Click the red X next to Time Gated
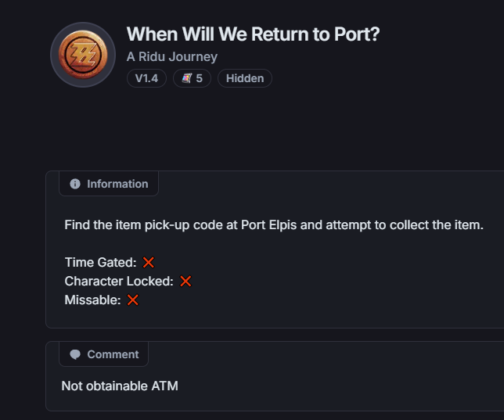Viewport: 504px width, 420px height. click(149, 262)
